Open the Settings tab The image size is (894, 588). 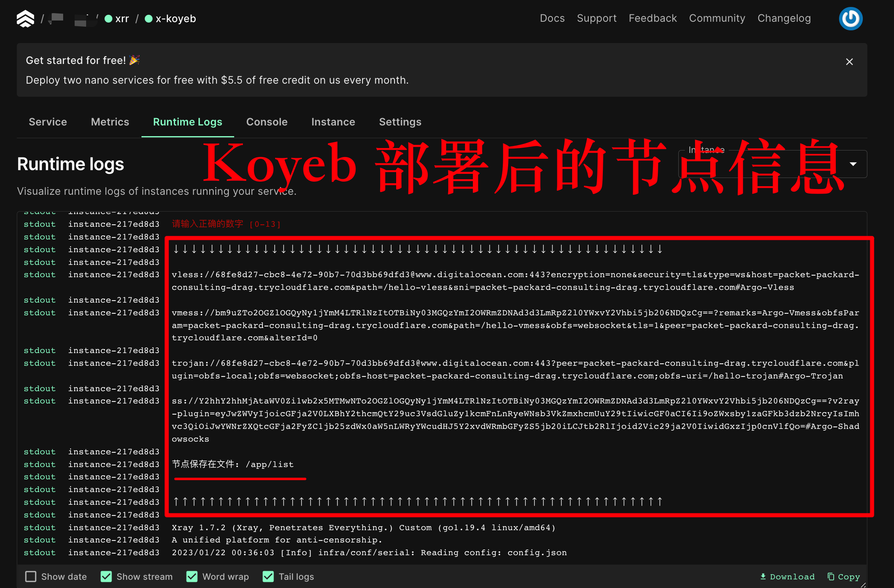[x=400, y=122]
